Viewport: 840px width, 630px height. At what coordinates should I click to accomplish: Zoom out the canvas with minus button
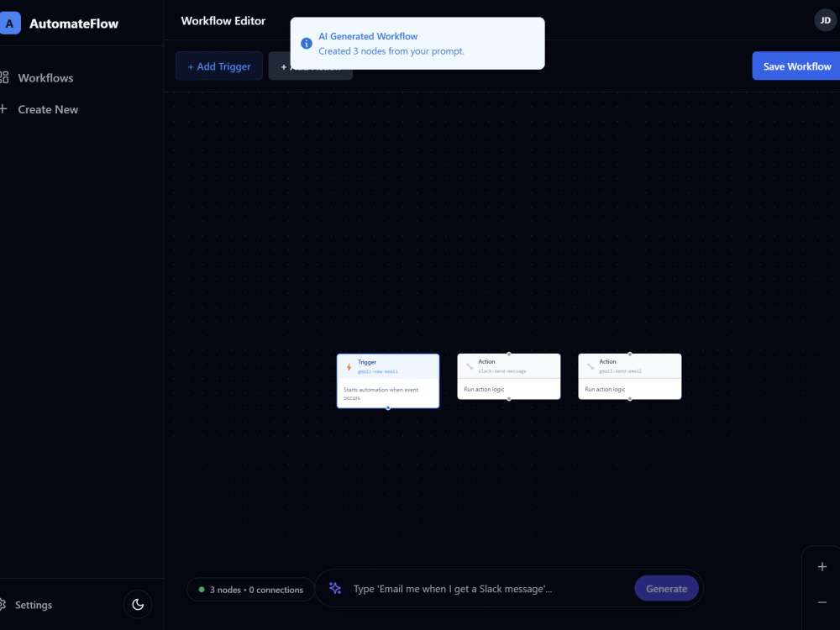pyautogui.click(x=822, y=602)
